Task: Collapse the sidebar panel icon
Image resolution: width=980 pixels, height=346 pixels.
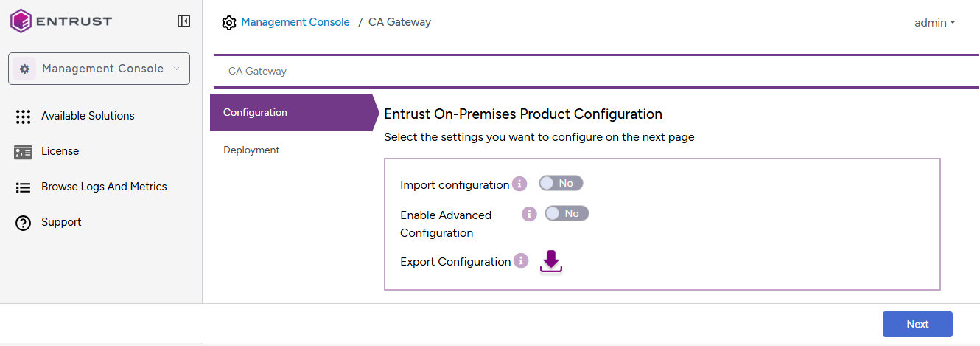Action: click(183, 21)
